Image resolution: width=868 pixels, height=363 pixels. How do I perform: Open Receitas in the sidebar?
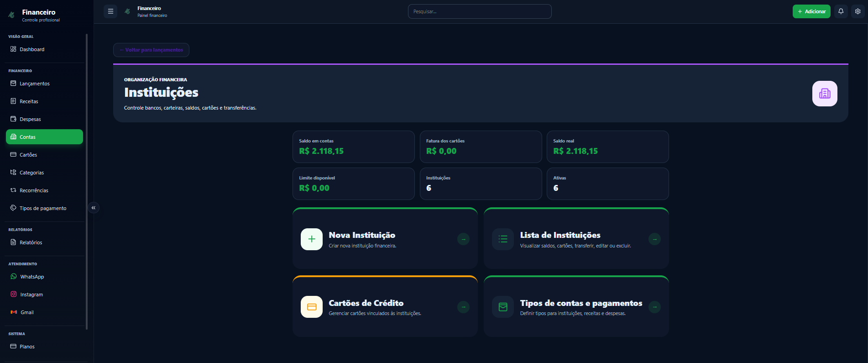click(x=44, y=101)
